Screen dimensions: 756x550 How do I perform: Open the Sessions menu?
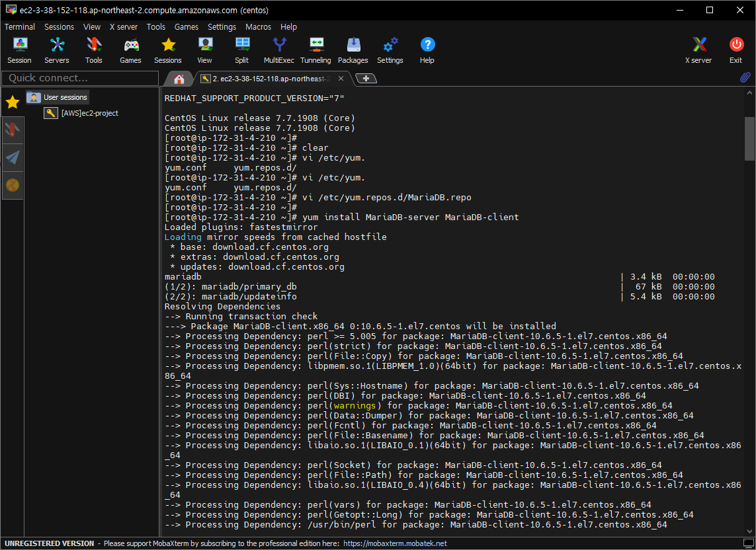[x=60, y=27]
